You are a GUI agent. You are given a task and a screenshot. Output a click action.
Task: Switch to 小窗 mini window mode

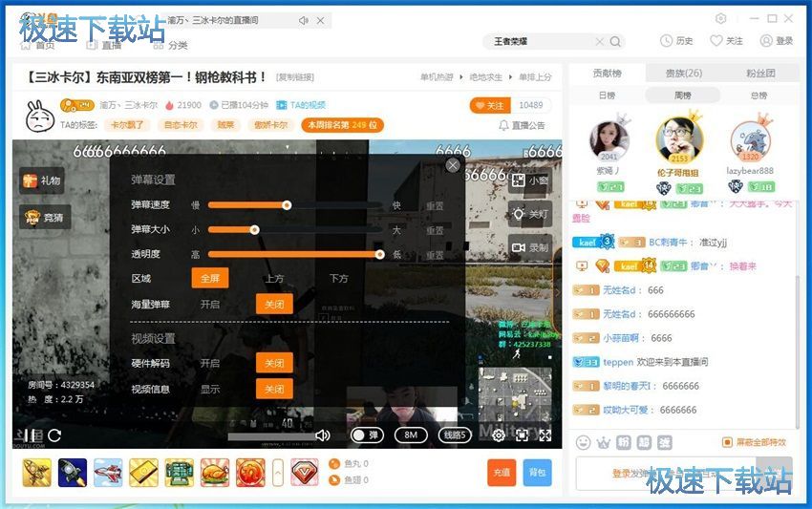pos(530,180)
